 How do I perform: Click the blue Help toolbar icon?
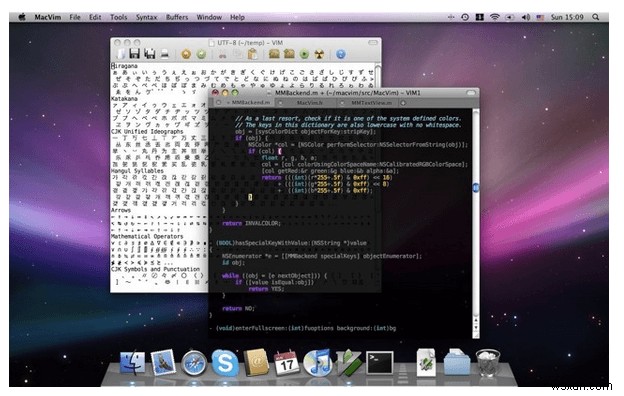(x=341, y=54)
